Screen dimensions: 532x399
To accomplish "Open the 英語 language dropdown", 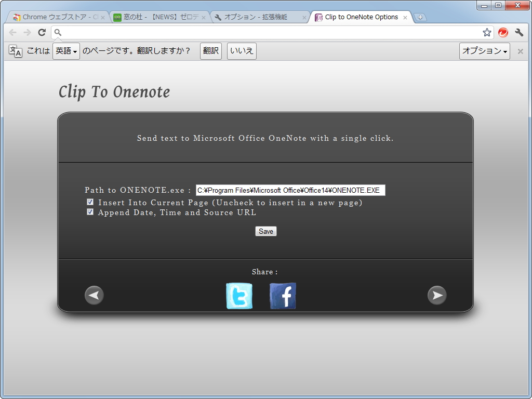I will point(66,50).
